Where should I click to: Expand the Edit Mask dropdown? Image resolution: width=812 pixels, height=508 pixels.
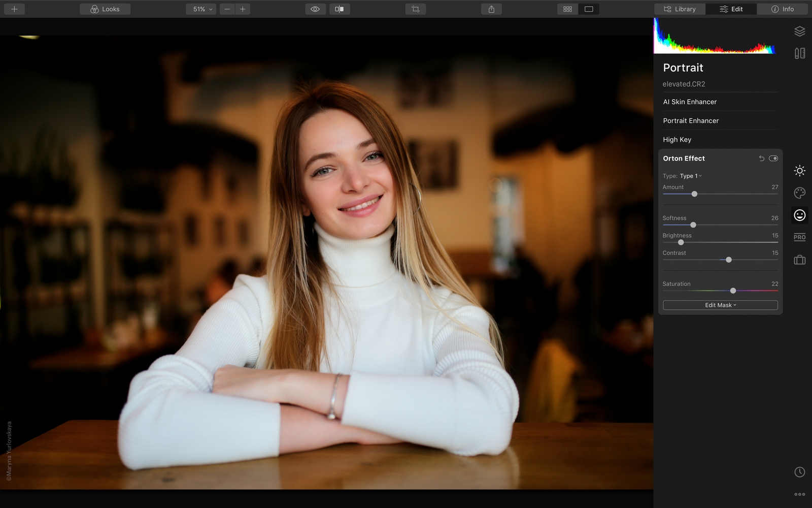[x=720, y=305]
